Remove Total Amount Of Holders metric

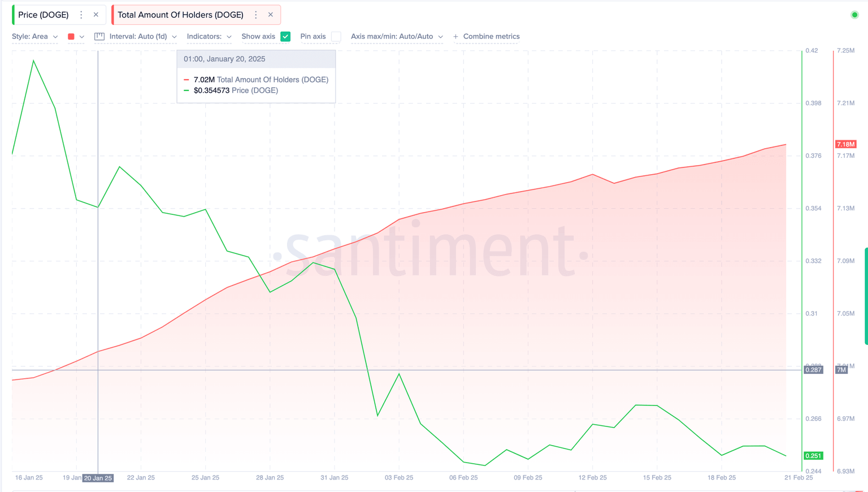271,15
